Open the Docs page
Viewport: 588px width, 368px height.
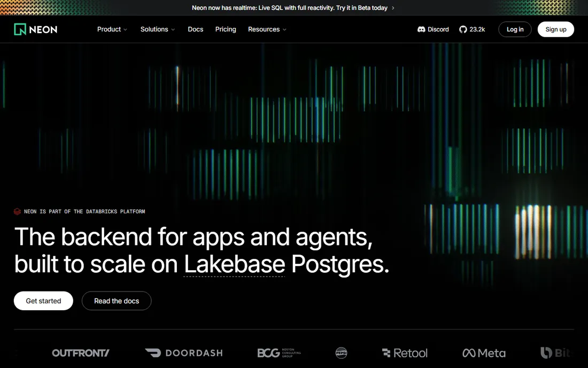[x=195, y=29]
